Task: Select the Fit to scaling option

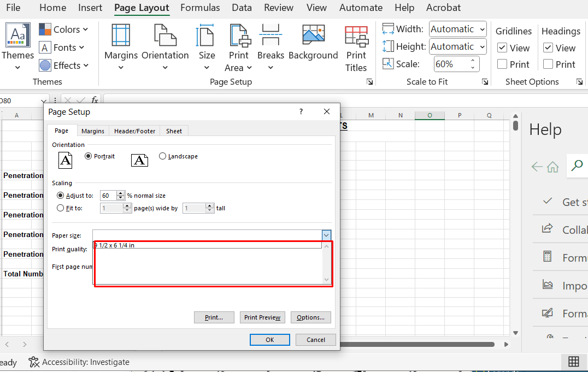Action: pos(60,208)
